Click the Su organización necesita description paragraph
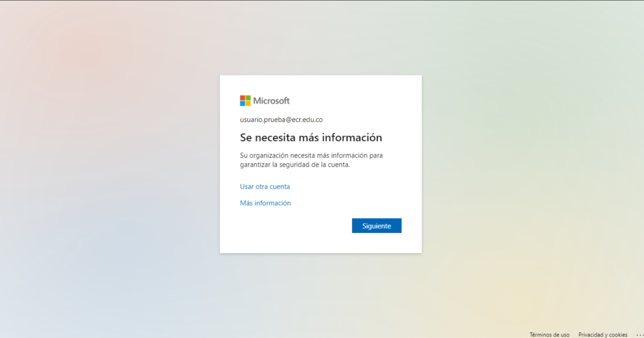This screenshot has width=644, height=338. pos(311,160)
